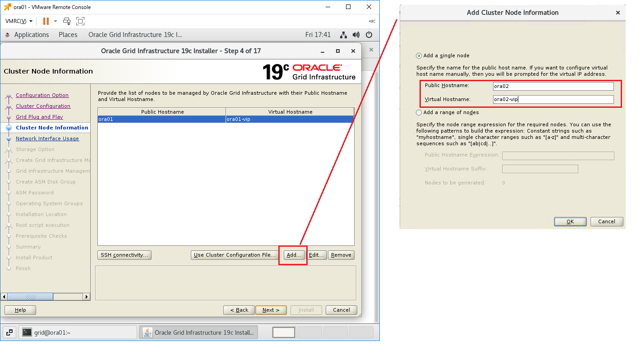The height and width of the screenshot is (364, 641).
Task: Click the Help button
Action: pos(20,310)
